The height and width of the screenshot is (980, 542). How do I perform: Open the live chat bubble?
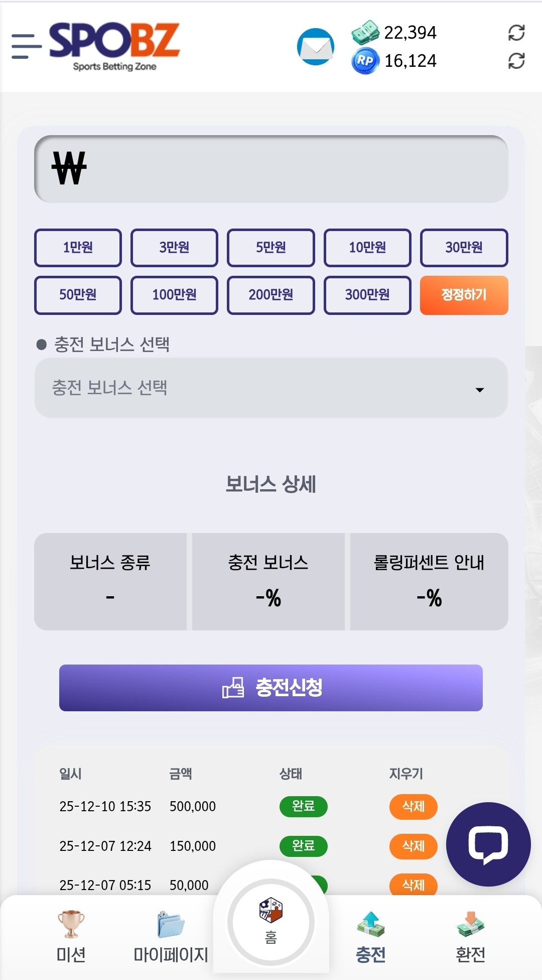(x=488, y=844)
